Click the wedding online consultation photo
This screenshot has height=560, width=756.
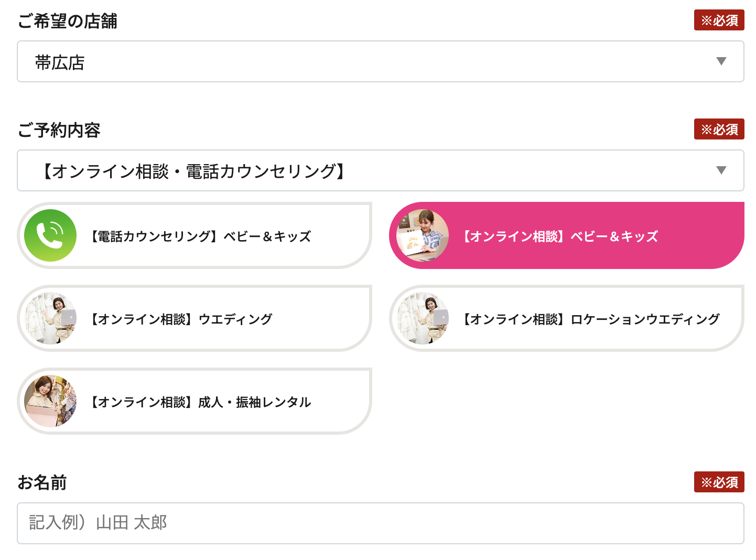(50, 318)
